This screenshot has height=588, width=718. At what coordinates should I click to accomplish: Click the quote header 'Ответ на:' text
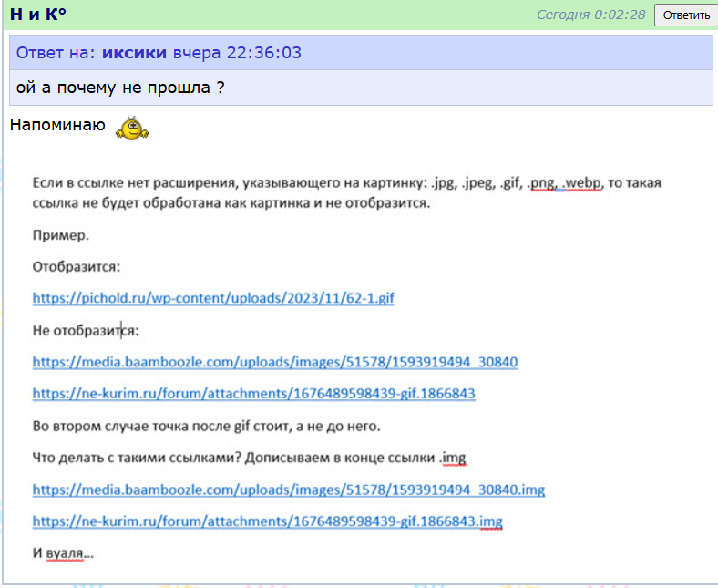click(56, 53)
